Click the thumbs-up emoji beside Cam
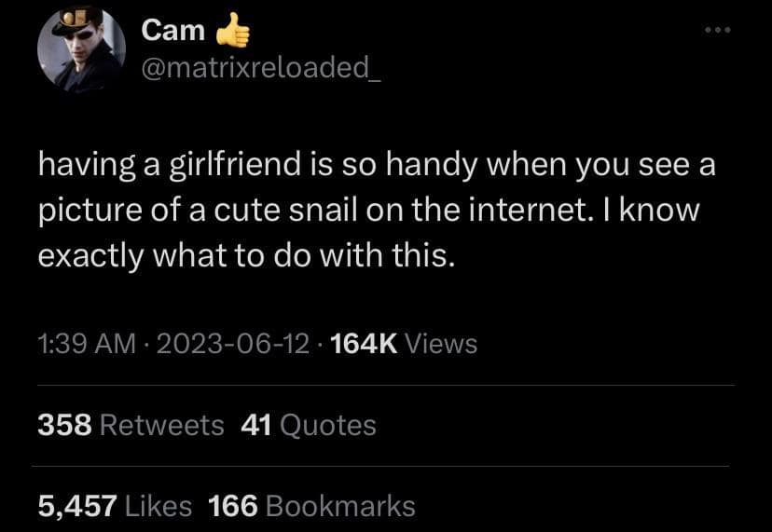The width and height of the screenshot is (772, 532). [233, 32]
